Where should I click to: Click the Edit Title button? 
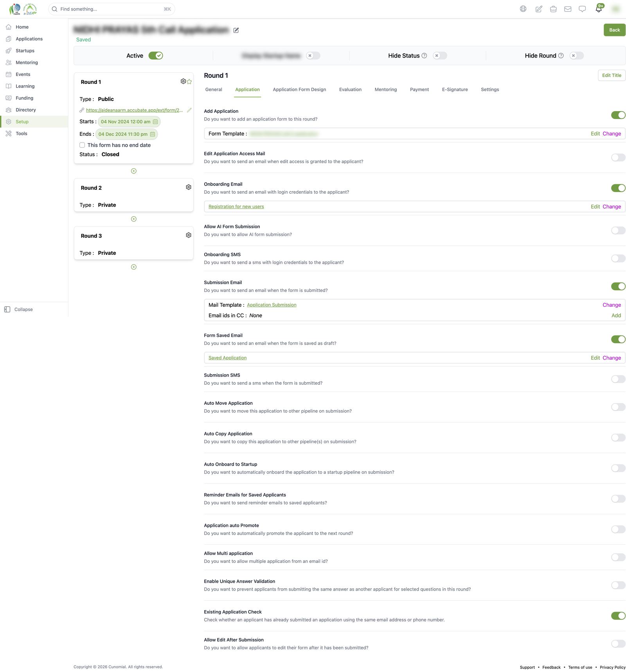pyautogui.click(x=612, y=76)
